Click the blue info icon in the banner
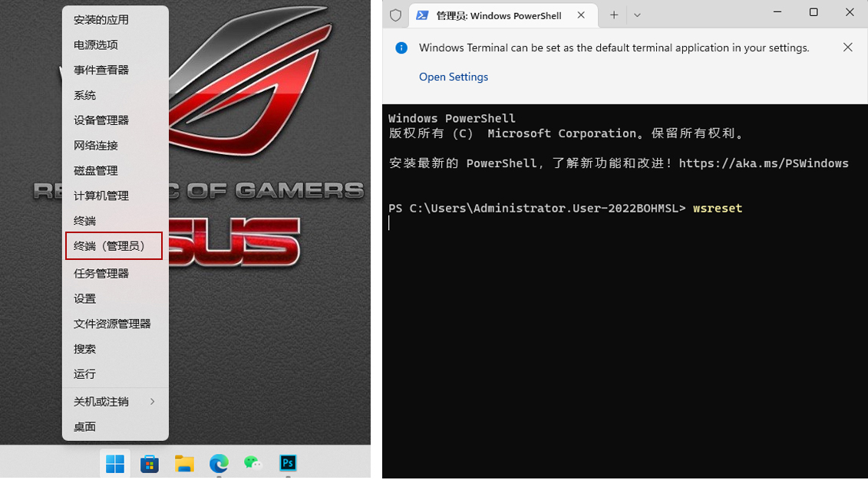868x480 pixels. tap(401, 48)
